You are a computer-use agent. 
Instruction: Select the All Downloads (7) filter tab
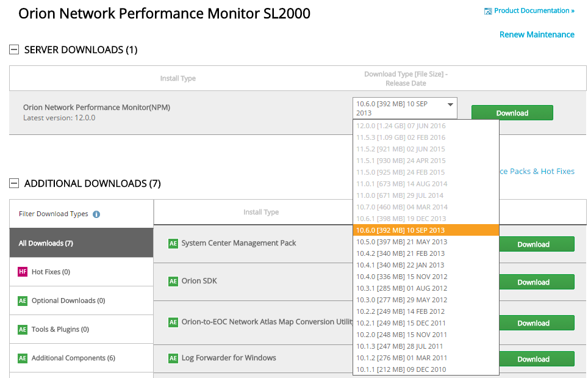pos(81,243)
